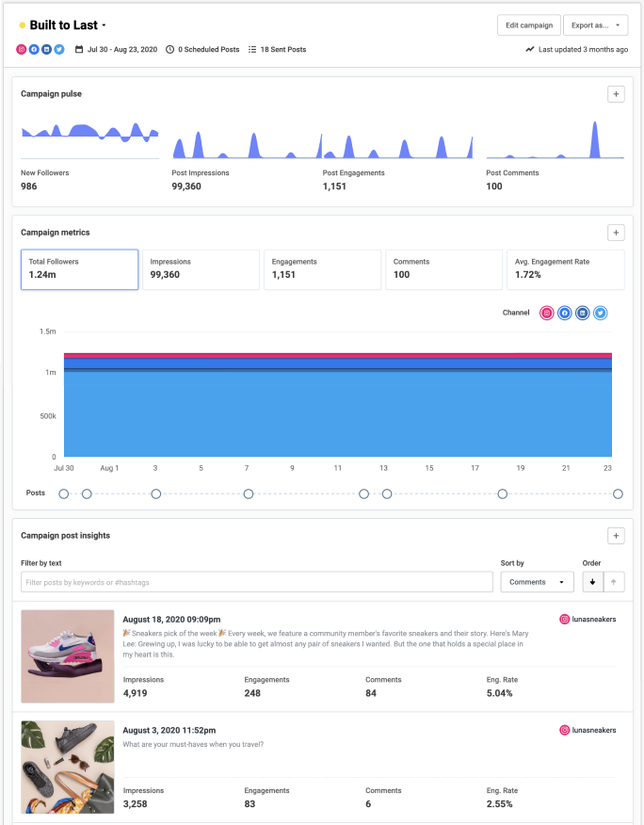The height and width of the screenshot is (825, 644).
Task: Select the Impressions metric tab
Action: [x=201, y=269]
